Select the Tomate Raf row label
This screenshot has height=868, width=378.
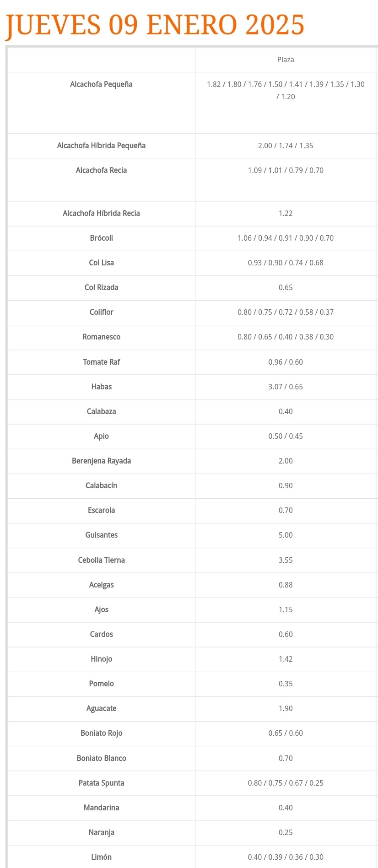pos(102,362)
